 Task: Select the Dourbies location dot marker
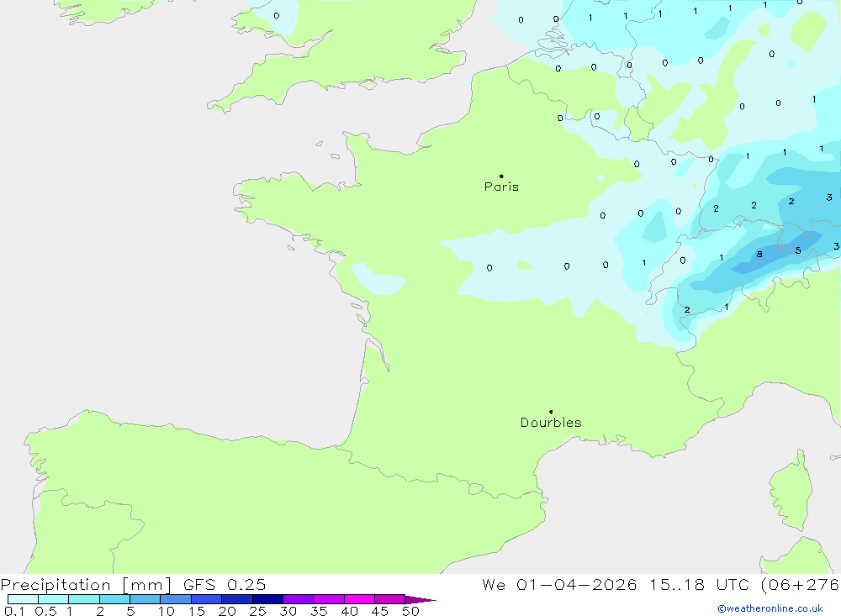click(551, 412)
